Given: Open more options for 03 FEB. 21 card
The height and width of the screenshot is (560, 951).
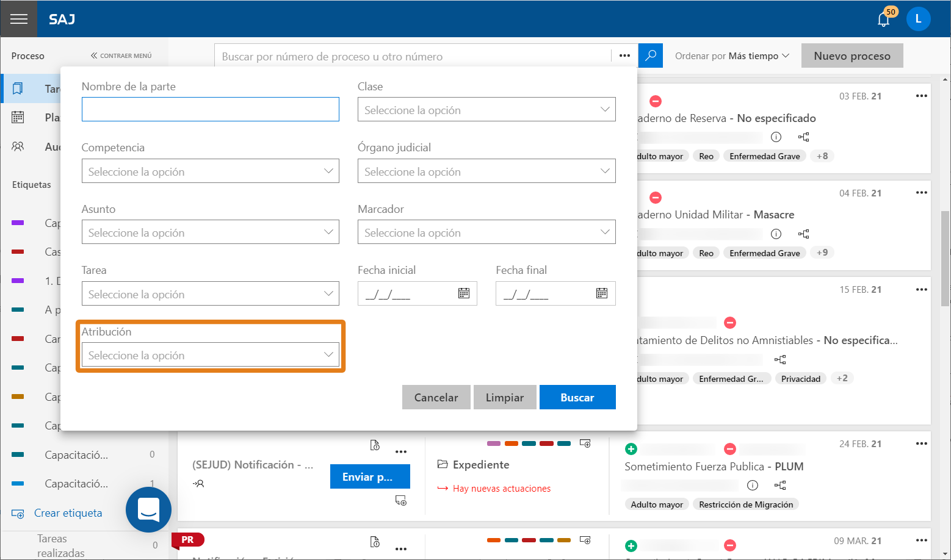Looking at the screenshot, I should point(921,96).
